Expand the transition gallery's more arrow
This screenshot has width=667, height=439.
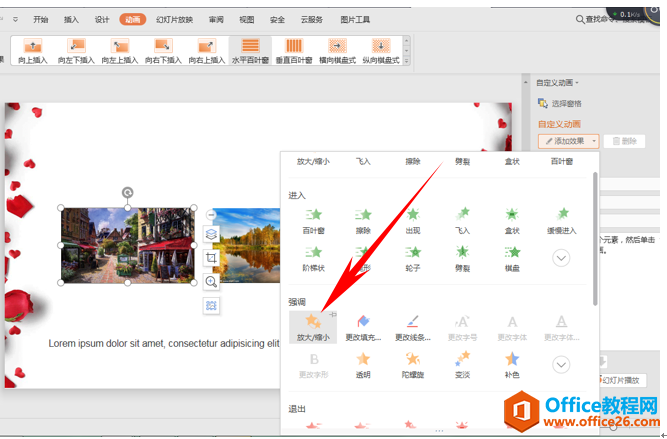coord(406,61)
